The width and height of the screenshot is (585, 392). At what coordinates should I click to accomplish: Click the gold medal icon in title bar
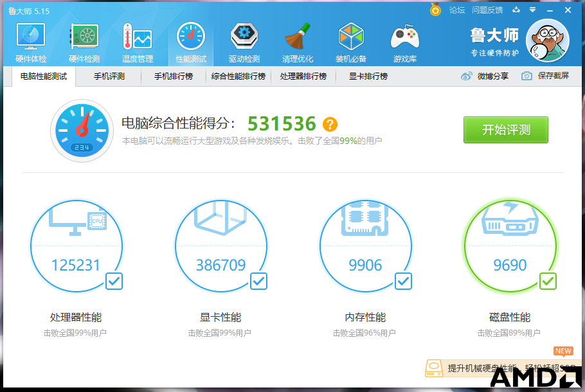[x=435, y=10]
